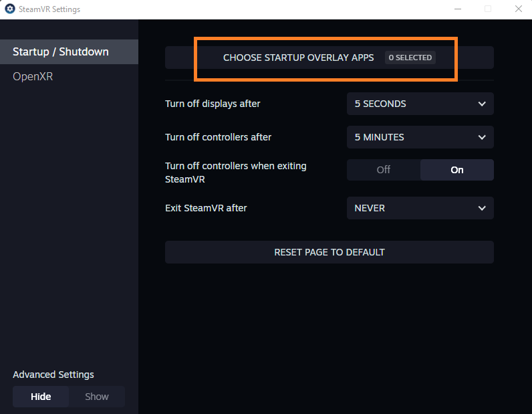Image resolution: width=532 pixels, height=414 pixels.
Task: Select Show for Advanced Settings
Action: [x=97, y=397]
